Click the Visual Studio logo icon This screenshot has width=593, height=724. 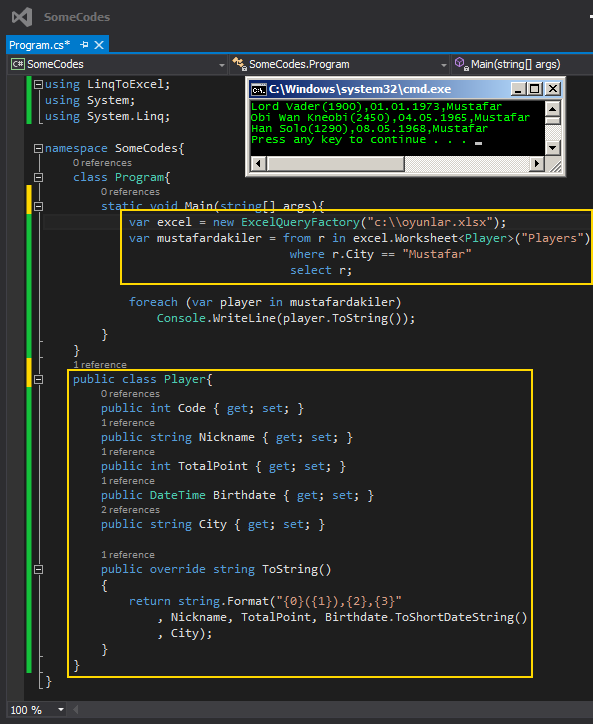click(22, 17)
